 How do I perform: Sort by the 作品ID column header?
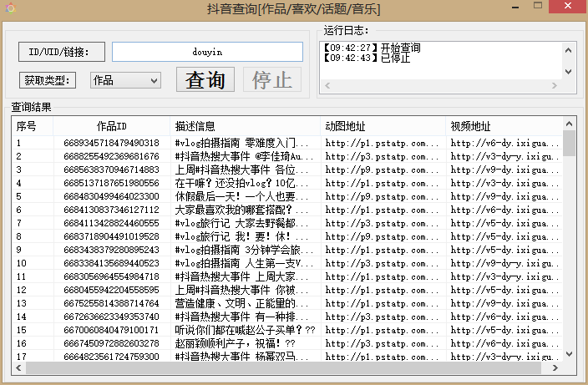pos(111,126)
